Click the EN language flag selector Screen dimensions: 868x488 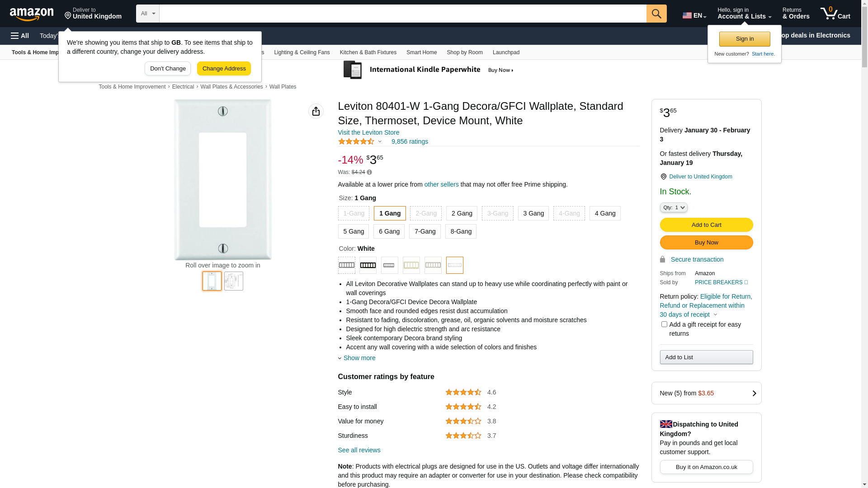tap(694, 15)
